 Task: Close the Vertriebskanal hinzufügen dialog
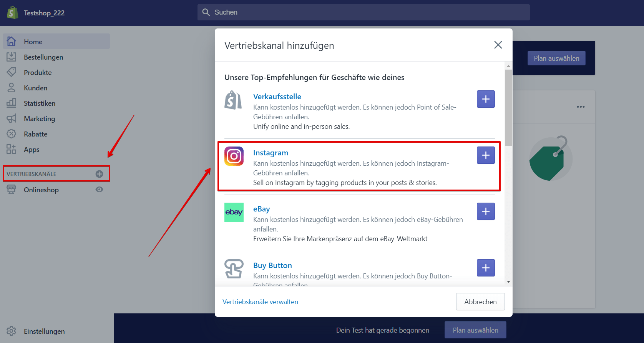coord(498,45)
